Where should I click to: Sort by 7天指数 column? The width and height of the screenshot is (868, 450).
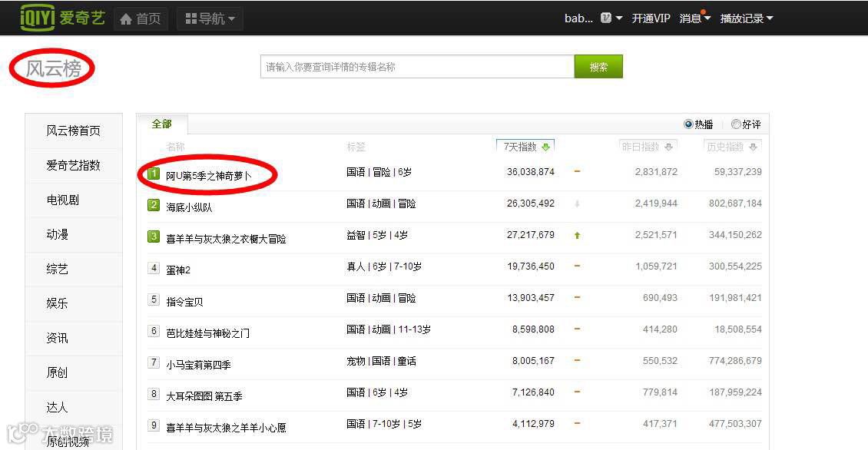525,147
